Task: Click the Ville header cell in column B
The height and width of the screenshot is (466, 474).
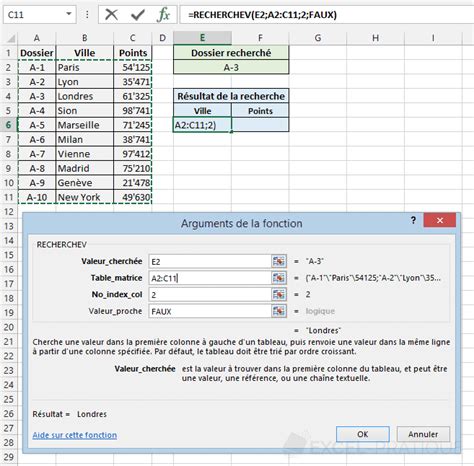Action: click(x=85, y=53)
